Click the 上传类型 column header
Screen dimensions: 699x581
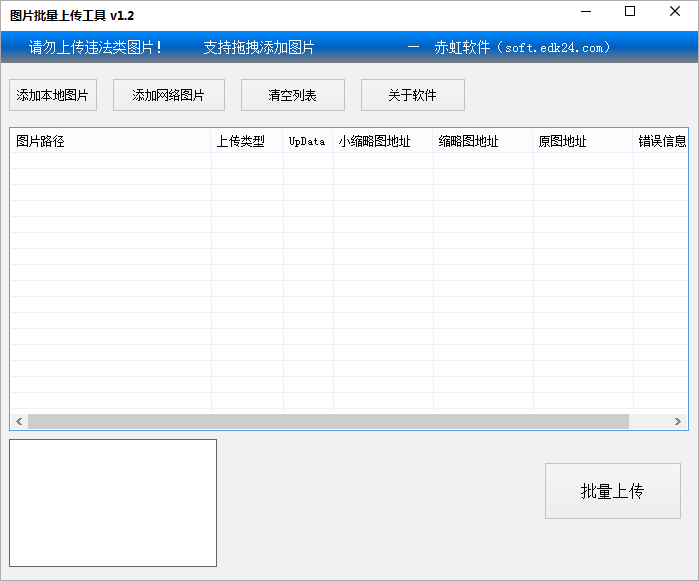(x=247, y=141)
